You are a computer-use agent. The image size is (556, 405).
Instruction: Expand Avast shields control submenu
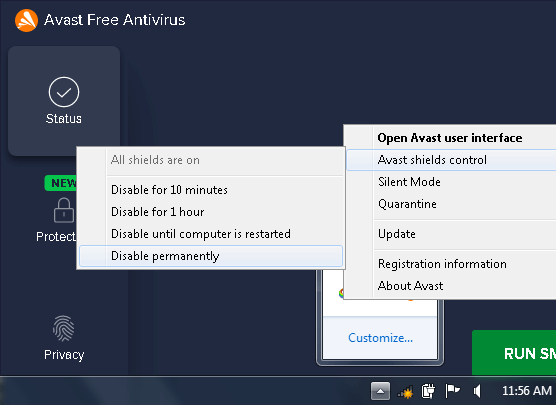click(x=451, y=160)
